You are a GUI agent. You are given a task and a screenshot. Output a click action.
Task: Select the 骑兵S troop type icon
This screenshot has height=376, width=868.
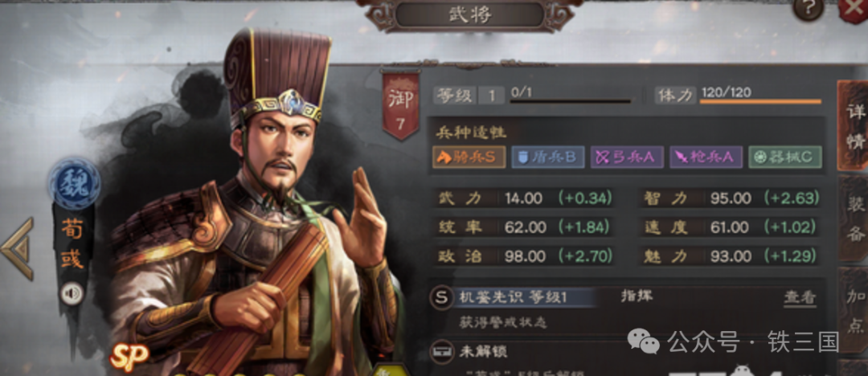[469, 157]
